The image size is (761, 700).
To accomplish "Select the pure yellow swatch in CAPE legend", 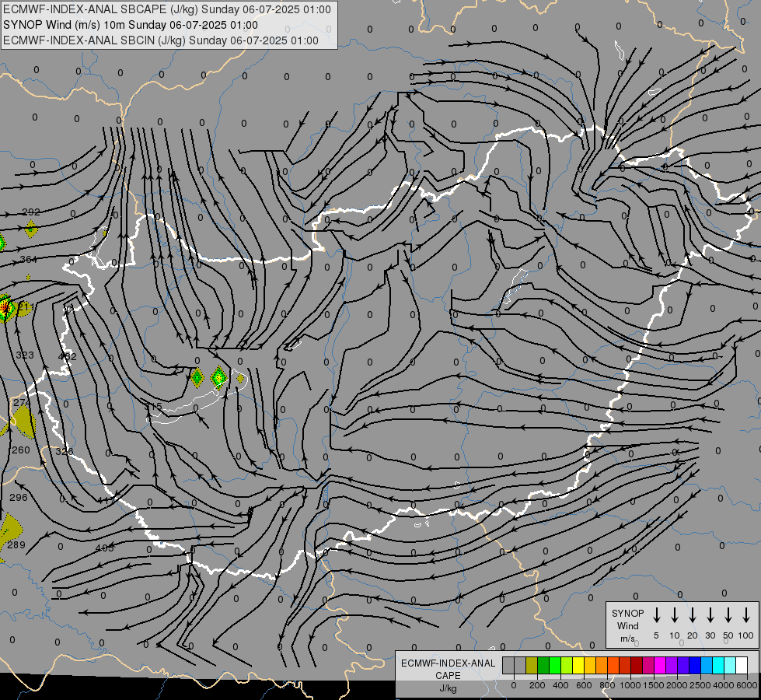I will (578, 665).
